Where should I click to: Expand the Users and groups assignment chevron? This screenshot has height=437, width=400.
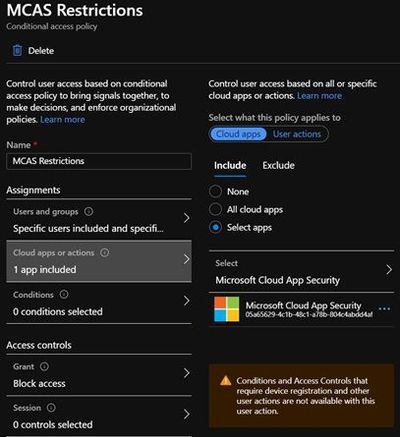pyautogui.click(x=187, y=218)
